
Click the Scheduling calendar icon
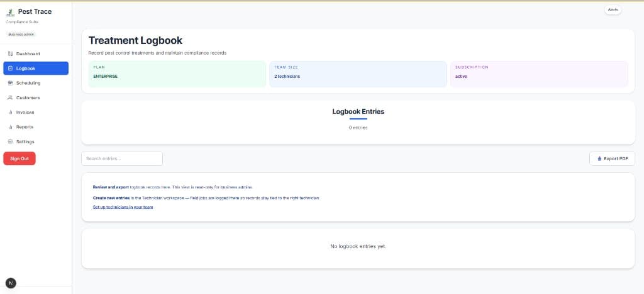click(11, 83)
